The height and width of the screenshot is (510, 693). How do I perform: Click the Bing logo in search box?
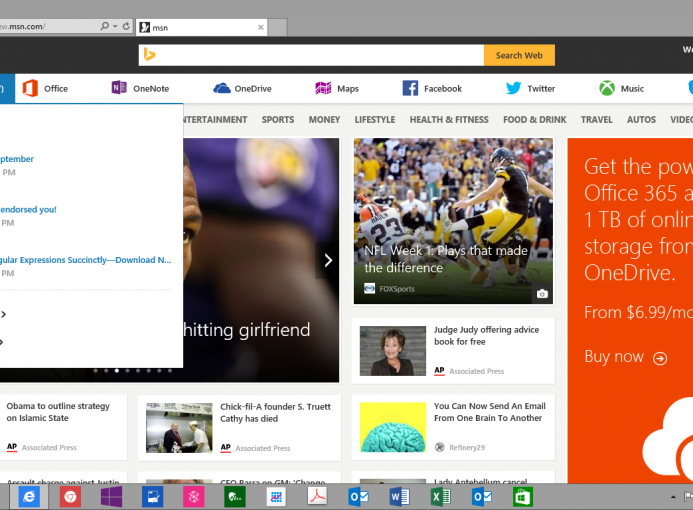click(x=150, y=55)
